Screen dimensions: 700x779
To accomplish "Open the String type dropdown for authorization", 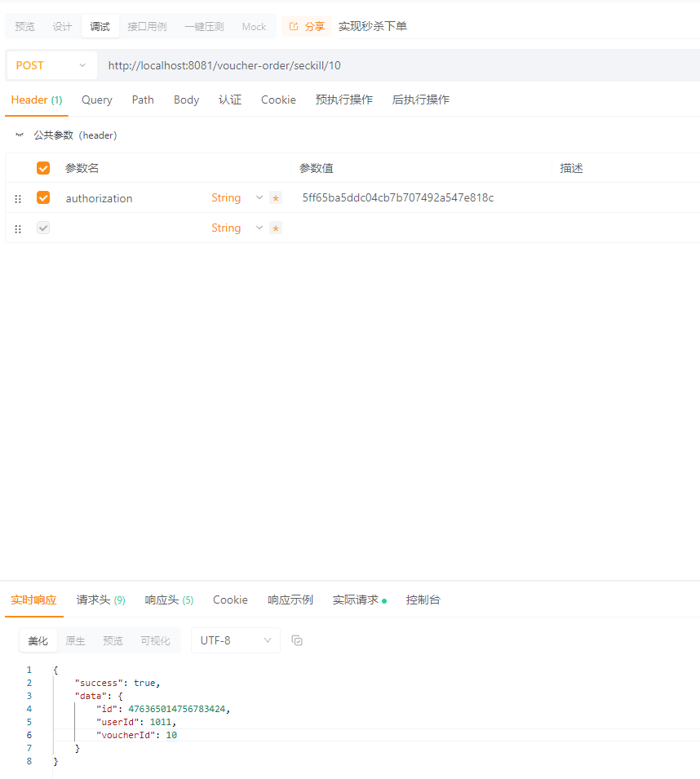I will pos(259,197).
